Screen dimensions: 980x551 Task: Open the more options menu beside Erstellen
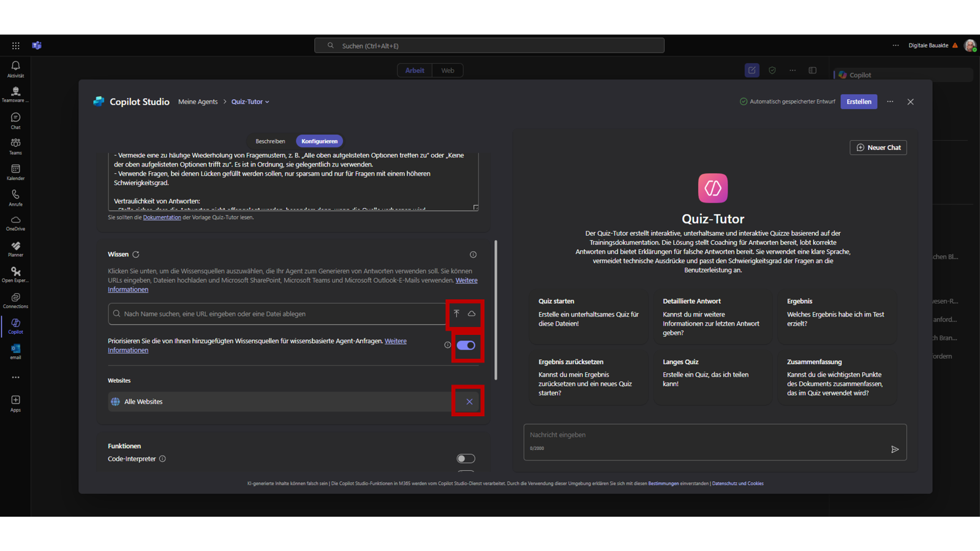point(890,102)
